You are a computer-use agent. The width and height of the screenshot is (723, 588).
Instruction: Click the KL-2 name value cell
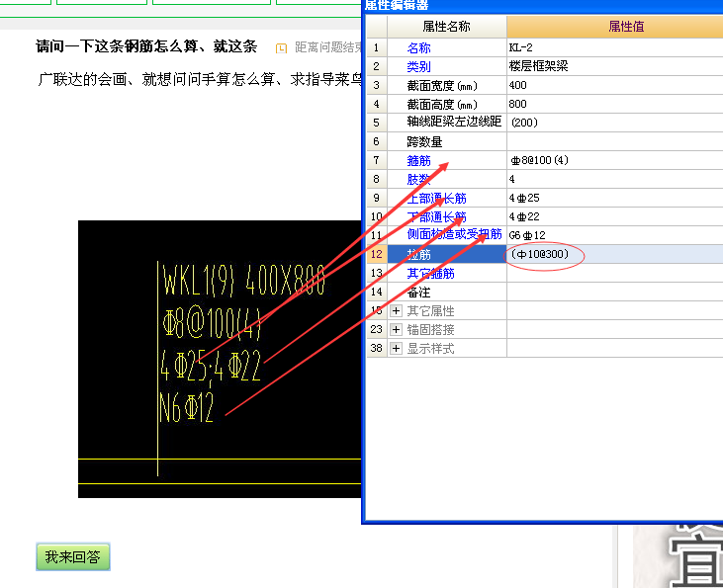click(x=614, y=47)
